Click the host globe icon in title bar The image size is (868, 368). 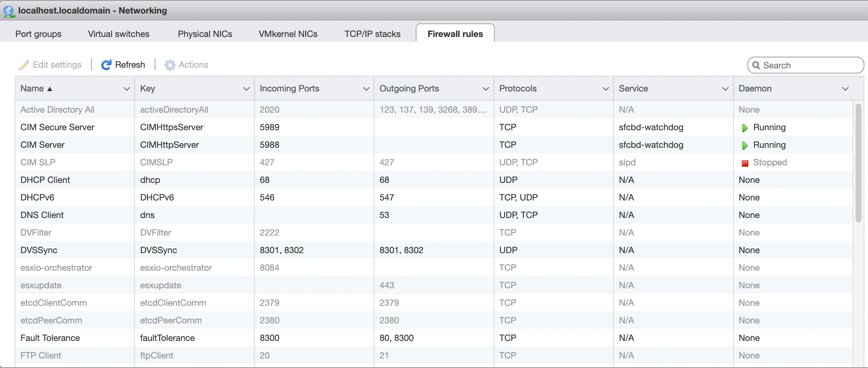coord(9,11)
